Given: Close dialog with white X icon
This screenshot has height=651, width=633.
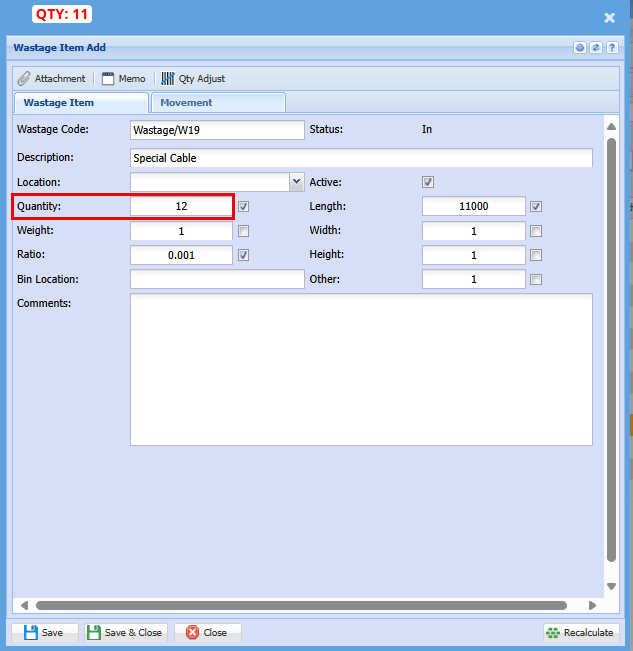Looking at the screenshot, I should pyautogui.click(x=609, y=17).
